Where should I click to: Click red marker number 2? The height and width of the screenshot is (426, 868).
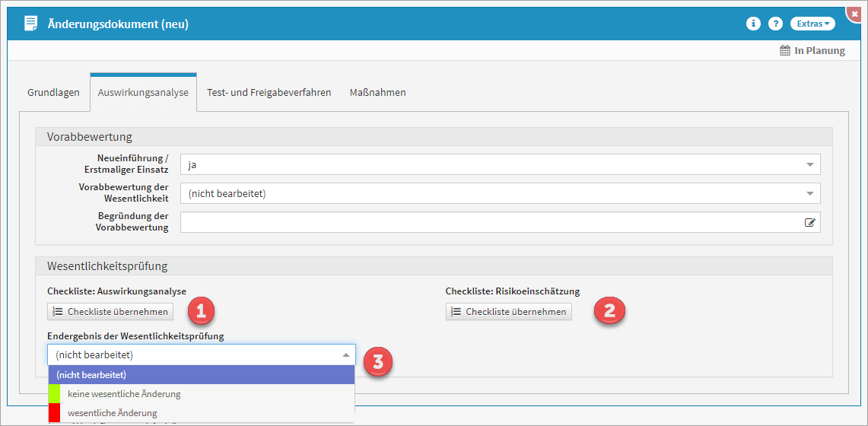click(609, 310)
